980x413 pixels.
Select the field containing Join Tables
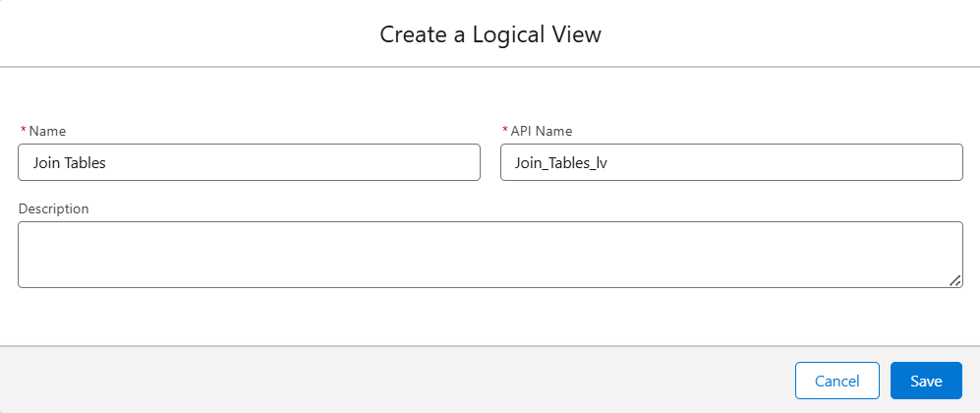pos(249,162)
